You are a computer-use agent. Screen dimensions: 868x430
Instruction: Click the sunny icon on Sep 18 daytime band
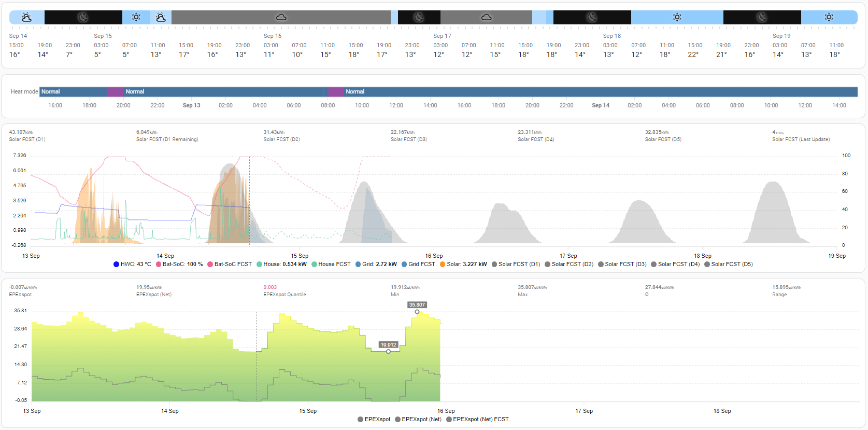coord(677,17)
